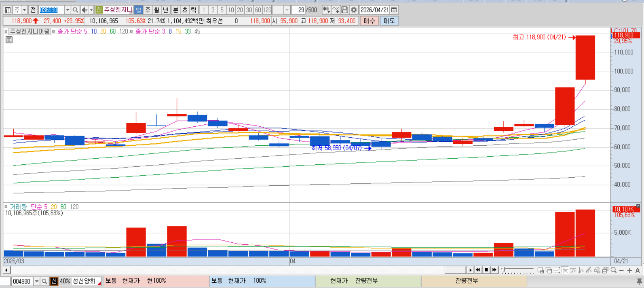Click the letter A text tool icon
Screen dimensions: 644x288
638,270
